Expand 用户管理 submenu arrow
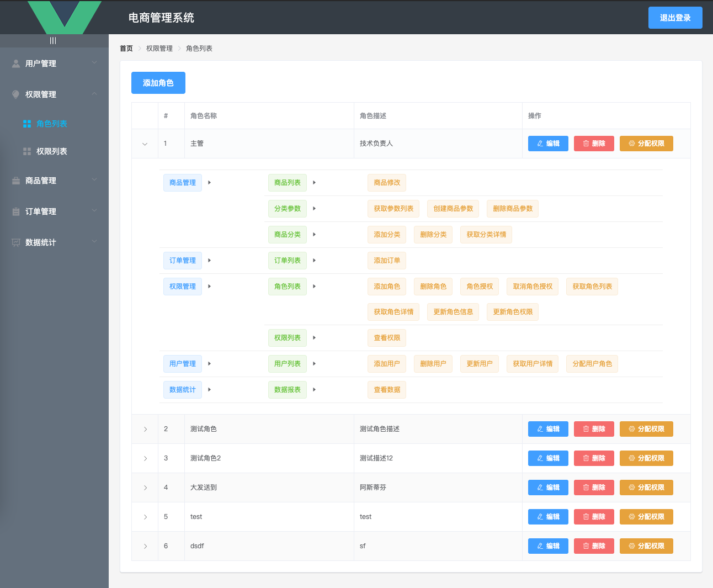Image resolution: width=713 pixels, height=588 pixels. 94,62
